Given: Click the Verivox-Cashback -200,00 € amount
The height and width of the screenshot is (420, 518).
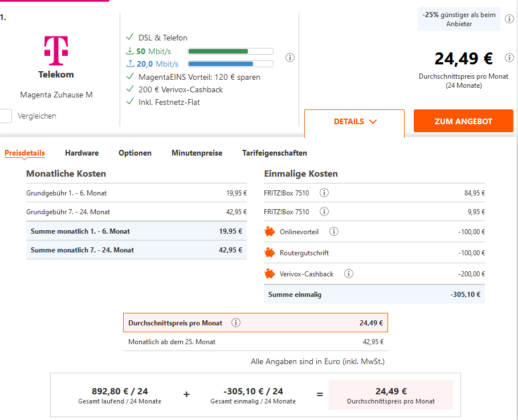Looking at the screenshot, I should pyautogui.click(x=471, y=274).
